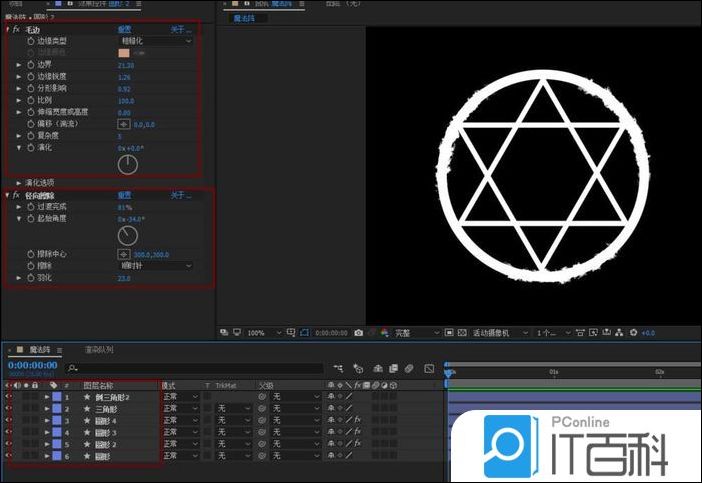
Task: Click the 擦除中心 point picker crosshair
Action: pyautogui.click(x=123, y=254)
